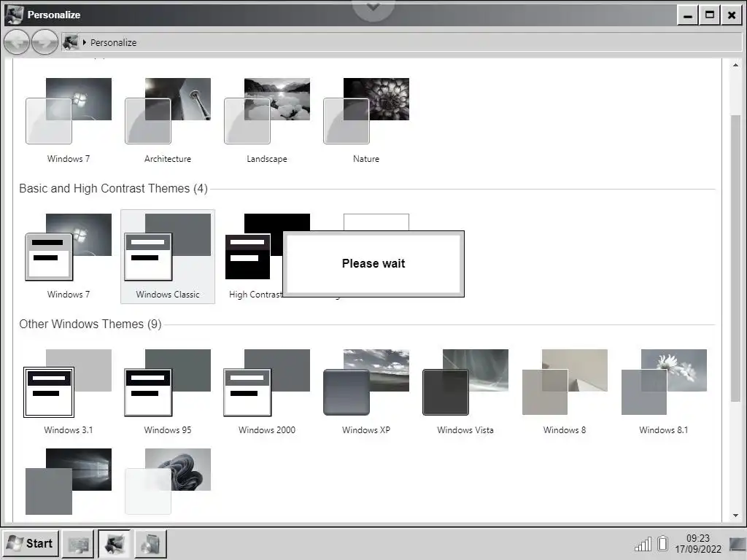
Task: Click the scrollbar up arrow
Action: (735, 65)
